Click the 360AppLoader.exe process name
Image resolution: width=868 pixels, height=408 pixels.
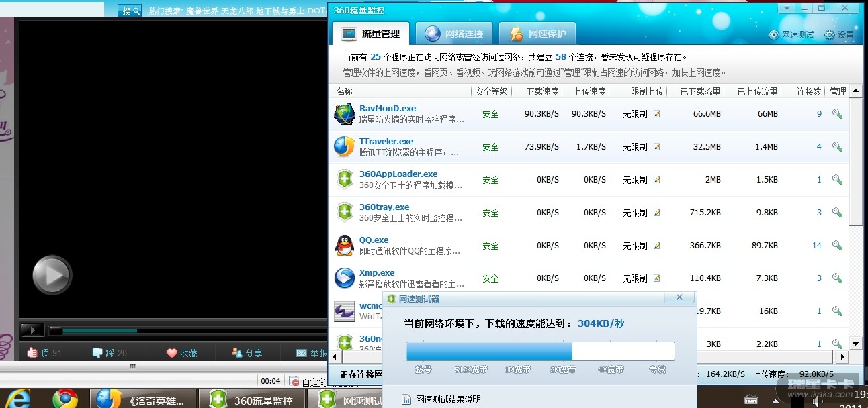point(398,174)
